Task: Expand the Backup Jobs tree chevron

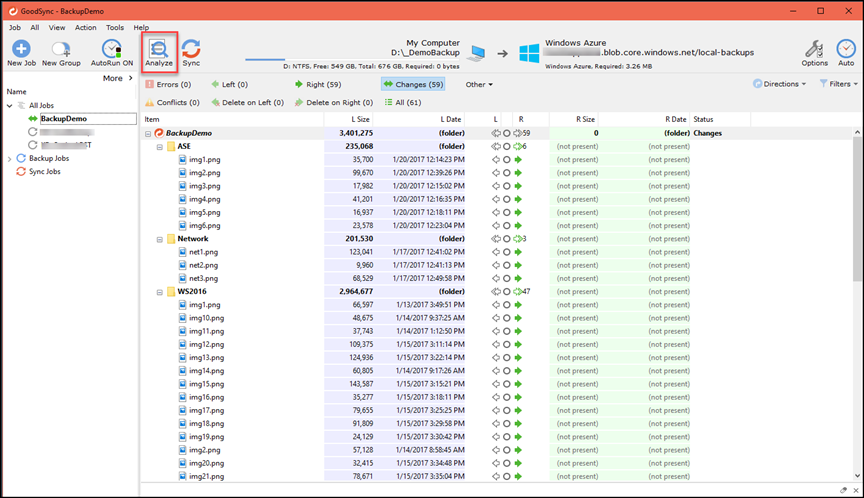Action: (x=9, y=159)
